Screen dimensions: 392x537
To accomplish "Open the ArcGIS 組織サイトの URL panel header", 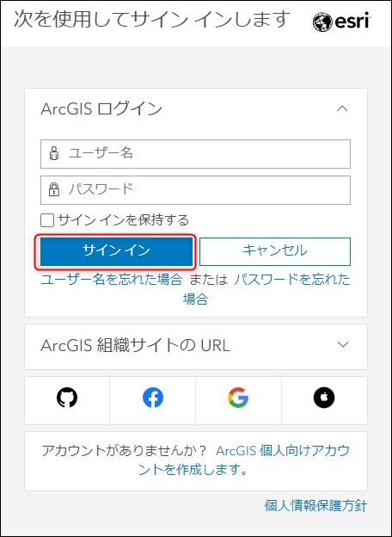I will 196,347.
